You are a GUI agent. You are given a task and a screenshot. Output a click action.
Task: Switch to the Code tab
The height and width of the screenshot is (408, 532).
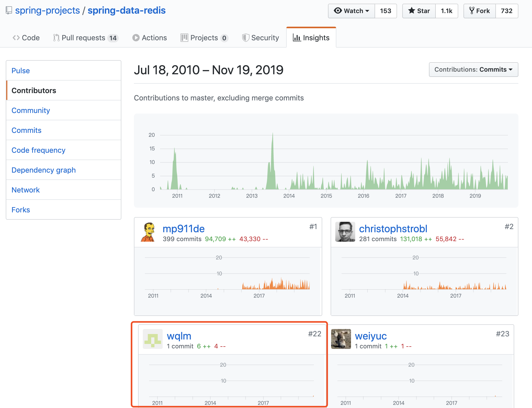[x=26, y=38]
